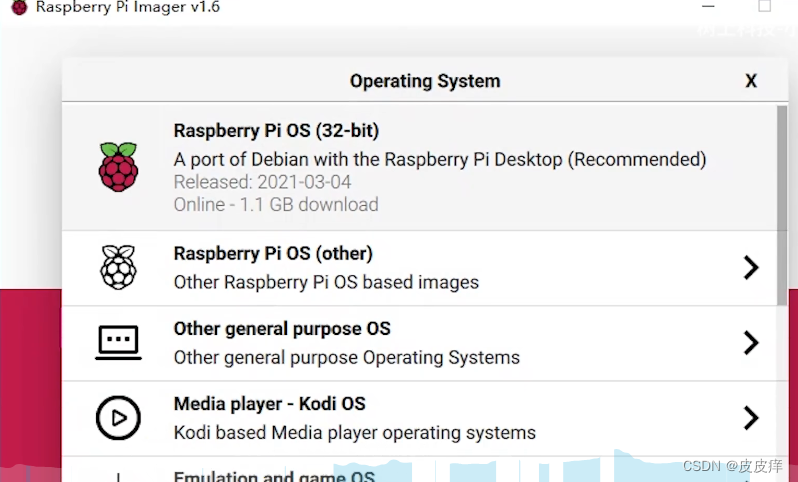Click "Other general purpose Operating Systems" text

pos(347,358)
